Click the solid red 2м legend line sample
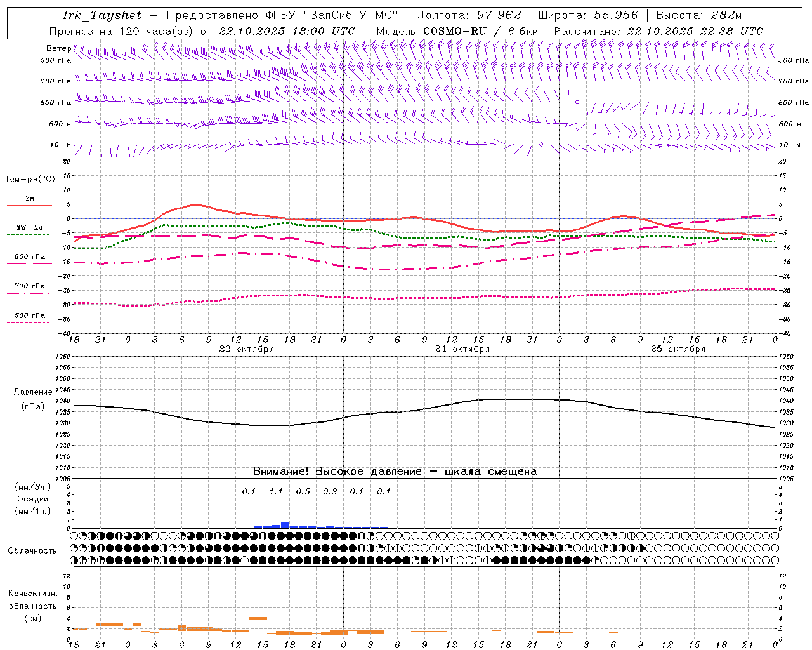 coord(29,205)
